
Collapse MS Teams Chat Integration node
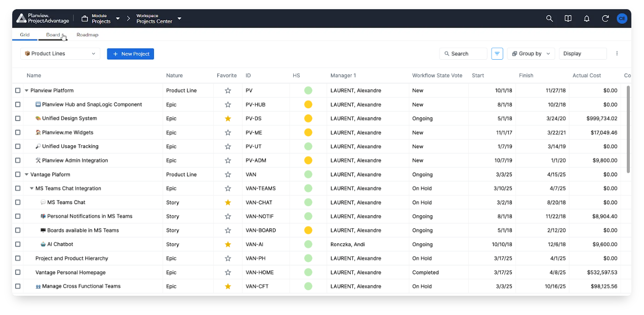point(31,188)
